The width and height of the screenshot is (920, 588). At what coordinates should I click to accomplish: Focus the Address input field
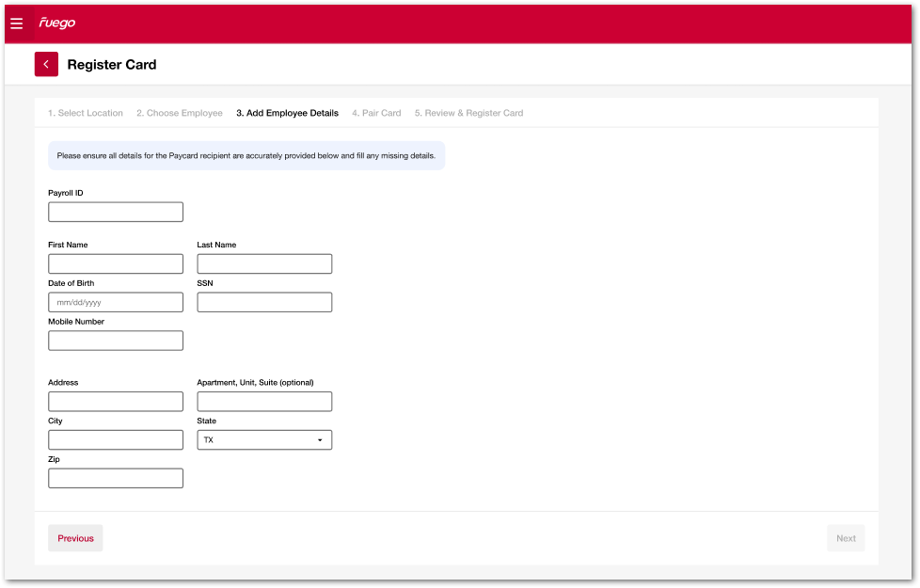point(116,402)
